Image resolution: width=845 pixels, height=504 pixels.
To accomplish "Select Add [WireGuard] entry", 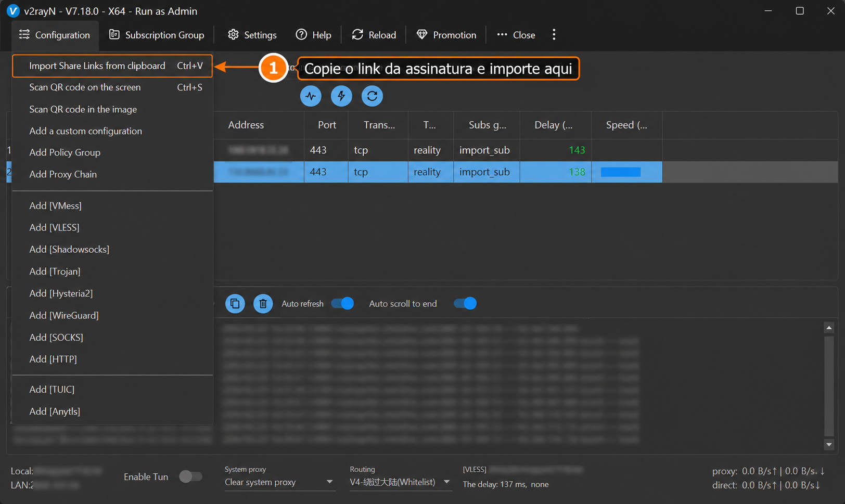I will tap(112, 315).
